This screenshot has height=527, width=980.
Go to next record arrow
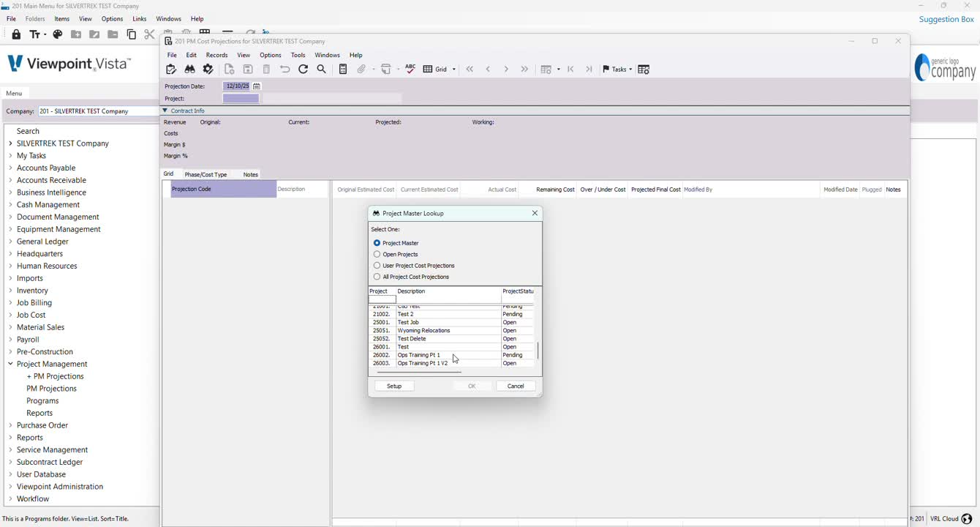coord(506,70)
